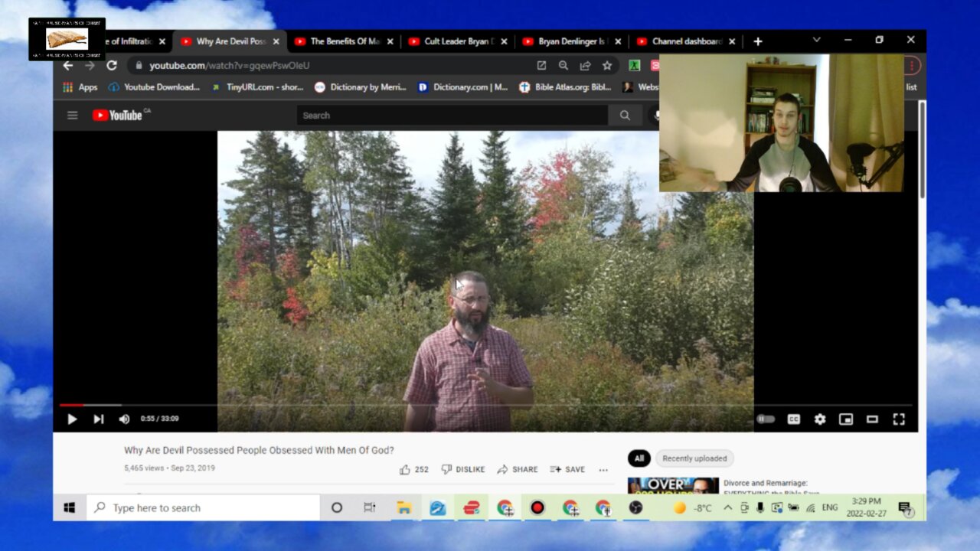This screenshot has height=551, width=980.
Task: Show hidden system tray icons chevron
Action: coord(727,507)
